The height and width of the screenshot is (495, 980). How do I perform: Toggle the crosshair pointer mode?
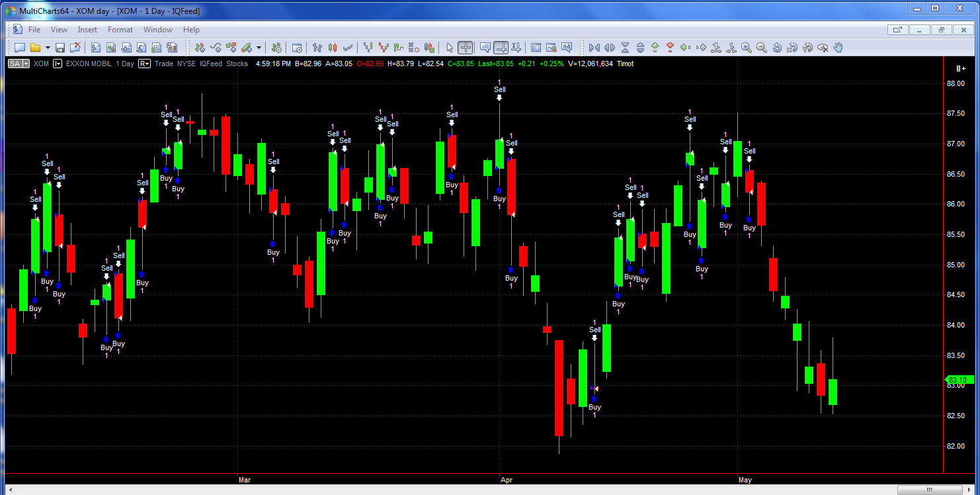click(466, 47)
